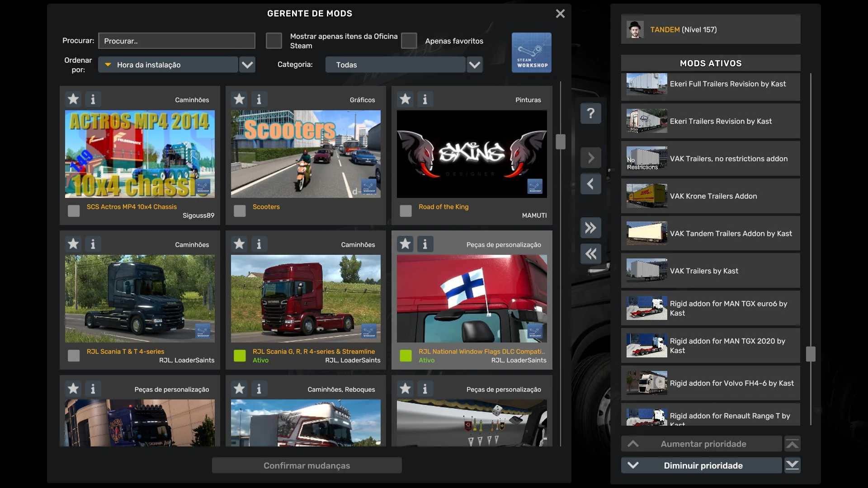The height and width of the screenshot is (488, 868).
Task: Enable the Scooters mod checkbox
Action: pos(240,211)
